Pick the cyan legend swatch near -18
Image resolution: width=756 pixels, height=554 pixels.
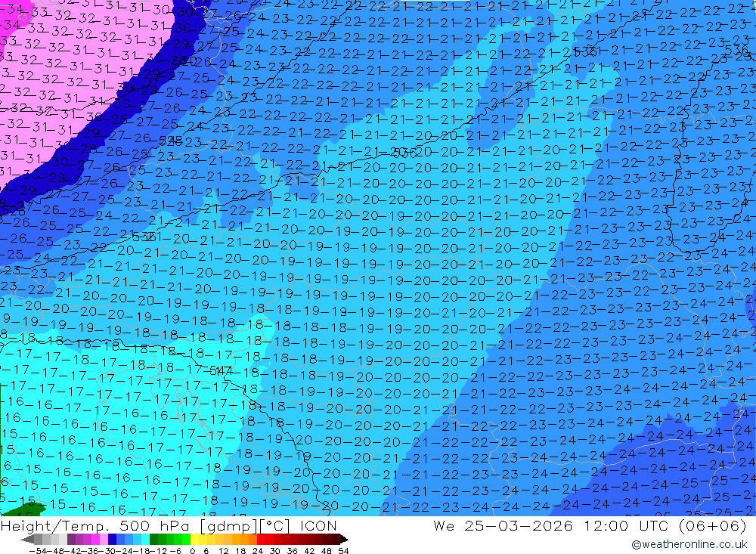tap(145, 539)
